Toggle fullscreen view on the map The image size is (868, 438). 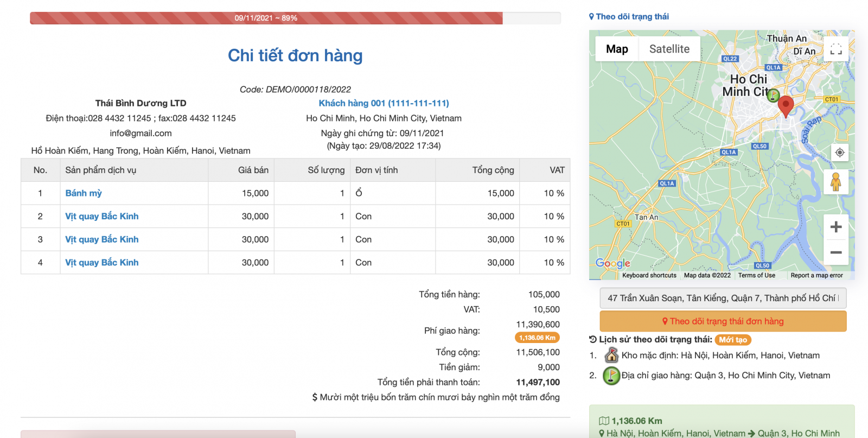coord(836,49)
